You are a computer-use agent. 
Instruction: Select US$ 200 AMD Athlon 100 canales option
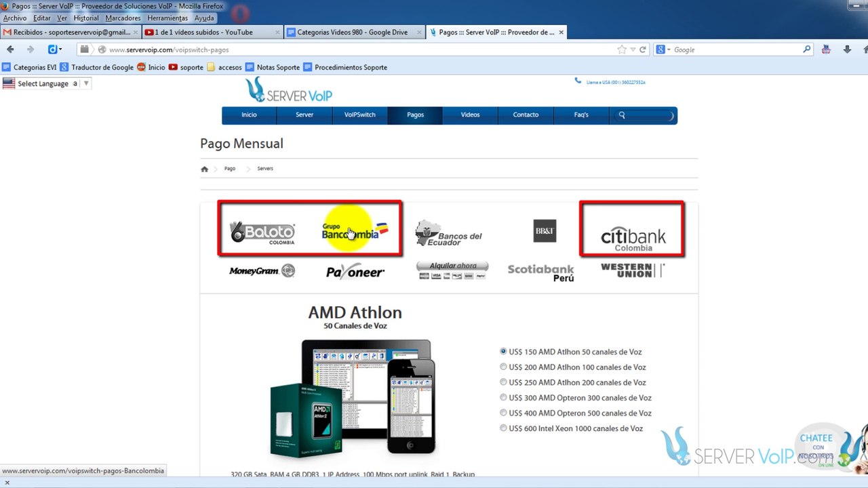(x=503, y=367)
